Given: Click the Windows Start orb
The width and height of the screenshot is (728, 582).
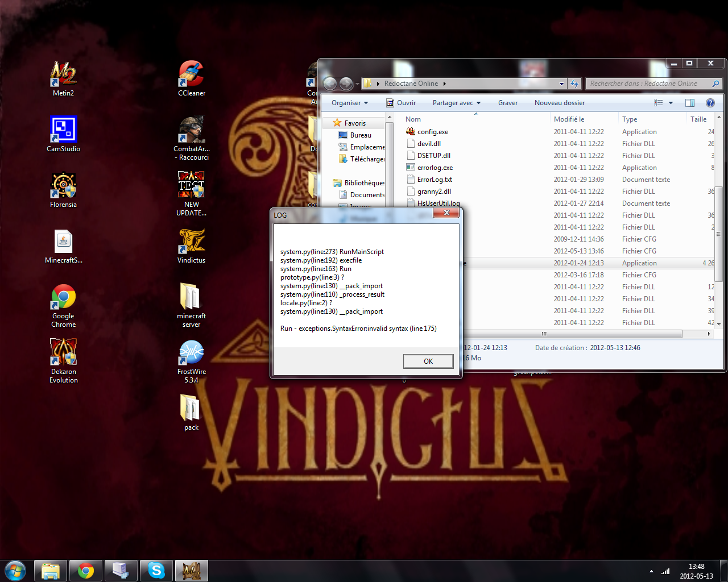Looking at the screenshot, I should click(x=15, y=570).
